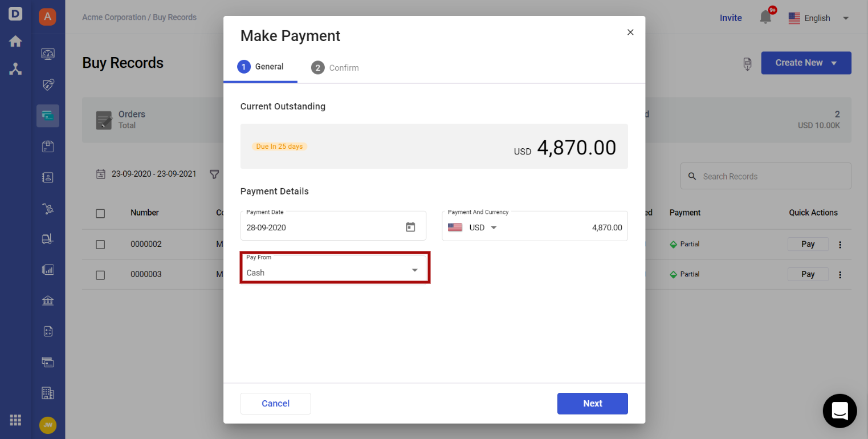Open the organization hierarchy icon
The image size is (868, 439).
pyautogui.click(x=15, y=70)
